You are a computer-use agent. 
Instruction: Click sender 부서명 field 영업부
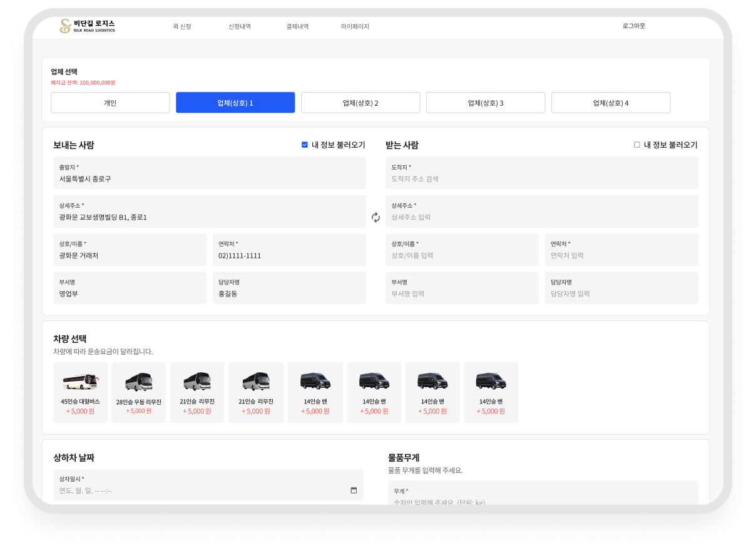[x=130, y=288]
